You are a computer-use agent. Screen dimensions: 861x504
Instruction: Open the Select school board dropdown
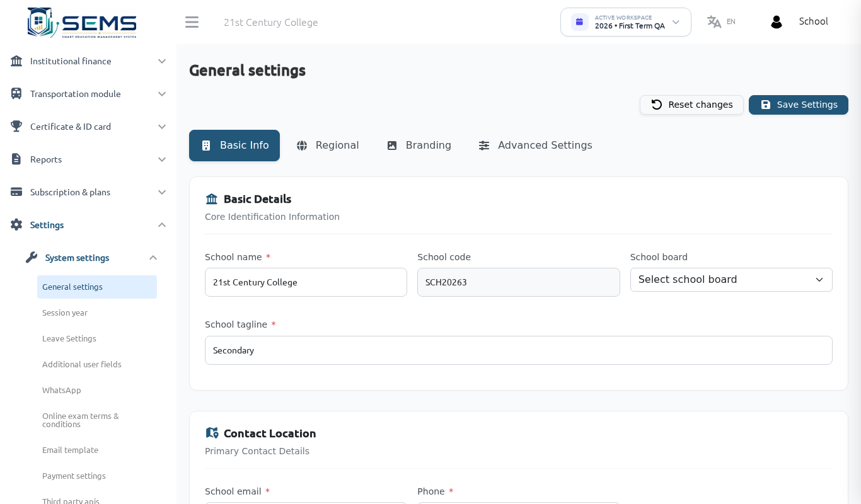pyautogui.click(x=731, y=280)
